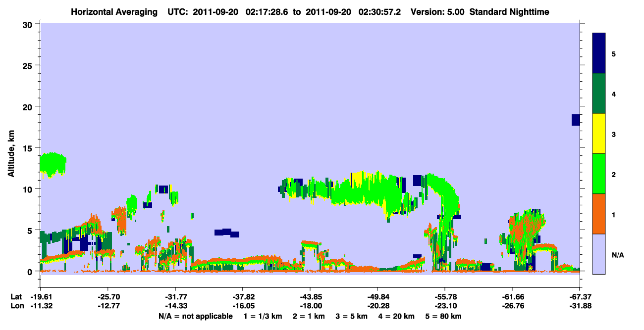The image size is (644, 330).
Task: Click the green cloud layer near 13 km altitude
Action: [53, 164]
